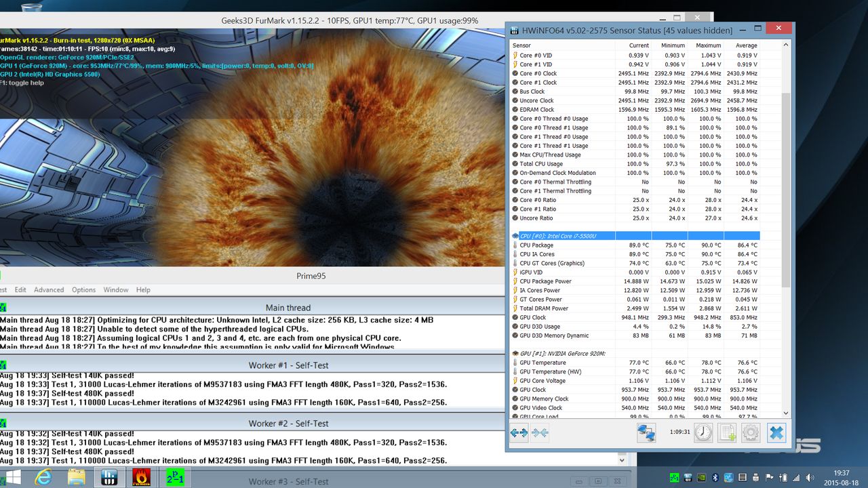
Task: Open HWiNFO sensor settings gear icon
Action: coord(751,432)
